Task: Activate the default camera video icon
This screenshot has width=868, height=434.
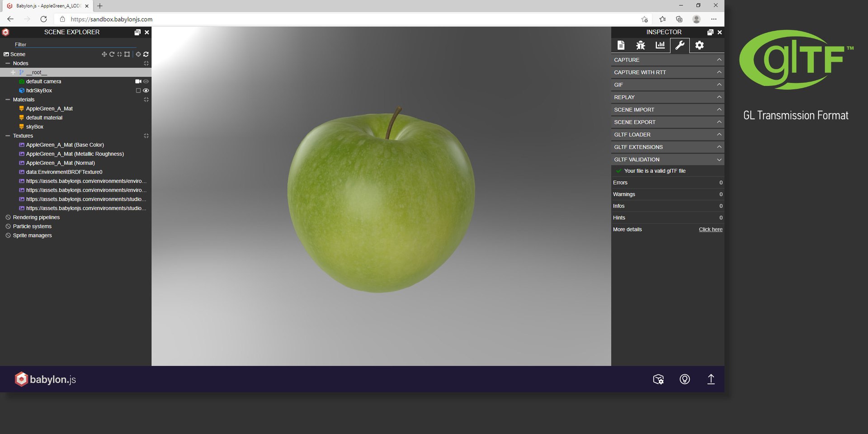Action: tap(138, 81)
